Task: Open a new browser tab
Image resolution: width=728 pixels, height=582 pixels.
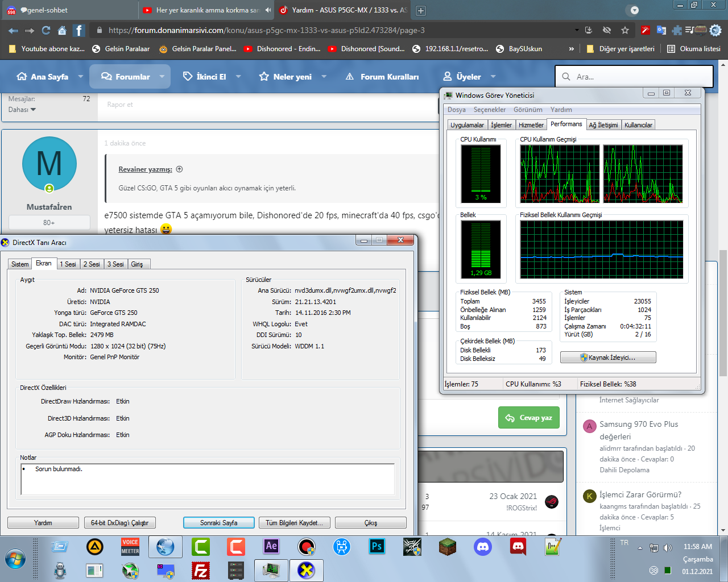Action: pyautogui.click(x=421, y=11)
